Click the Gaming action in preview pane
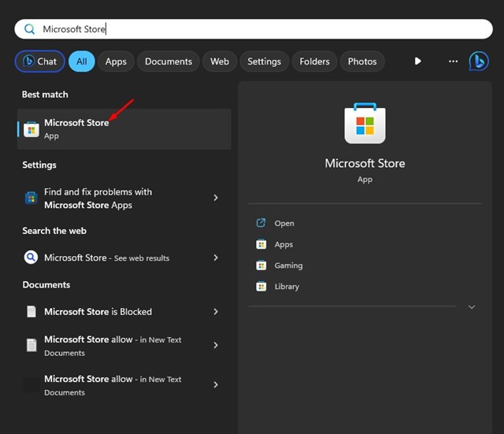504x434 pixels. click(x=288, y=265)
